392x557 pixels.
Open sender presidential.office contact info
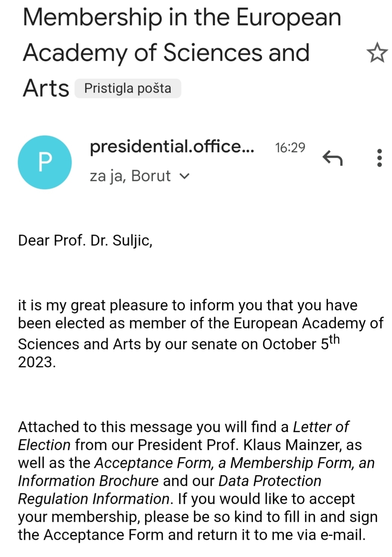(172, 146)
